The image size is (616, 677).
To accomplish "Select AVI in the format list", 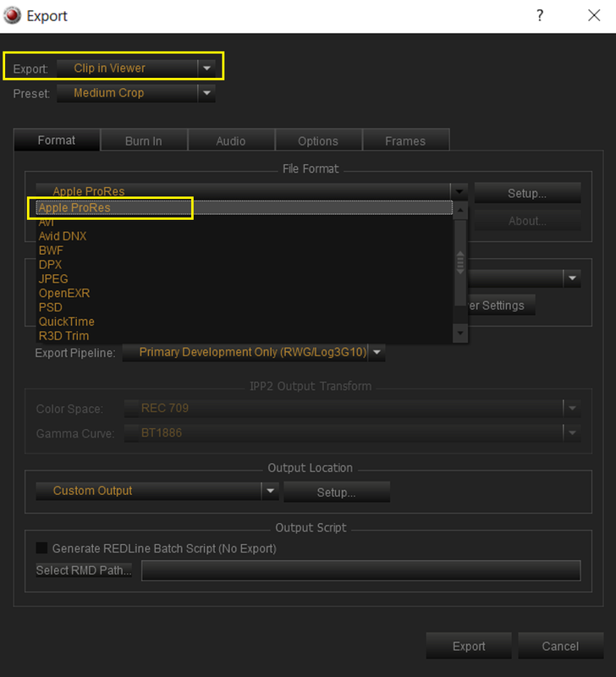I will point(245,222).
